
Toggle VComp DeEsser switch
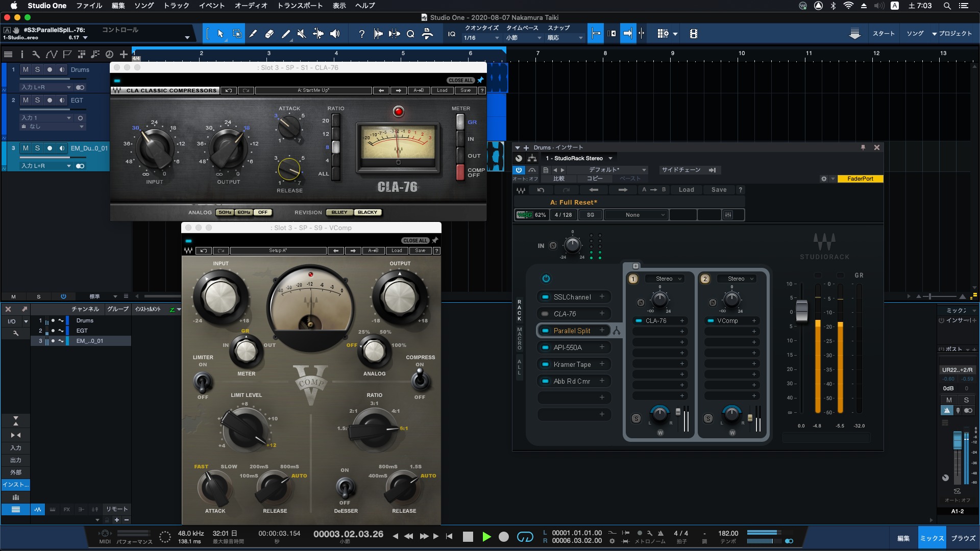345,487
